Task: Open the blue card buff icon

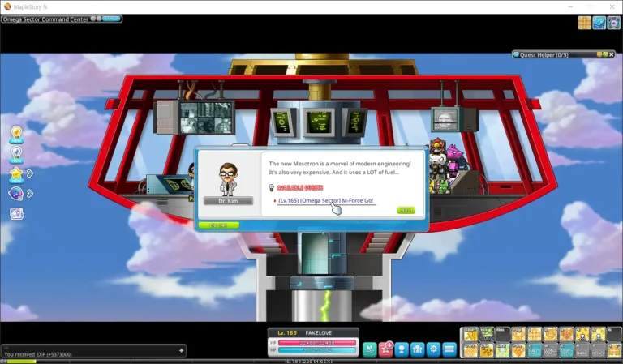Action: (x=599, y=23)
